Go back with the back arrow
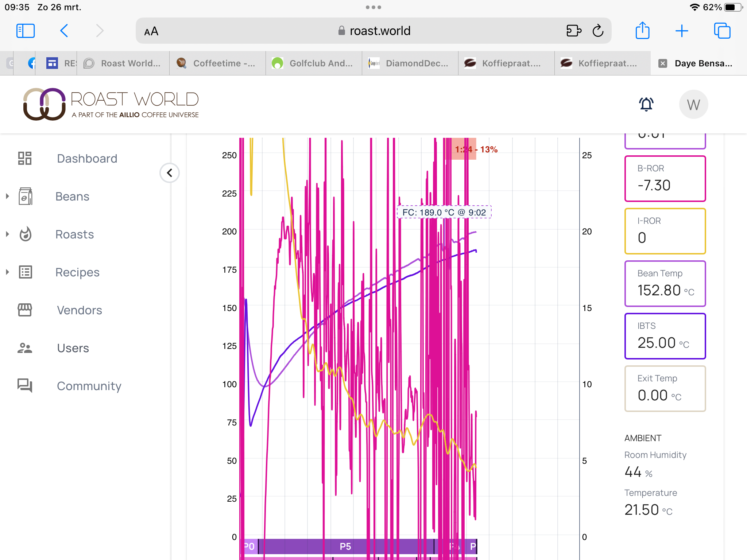 (x=64, y=31)
